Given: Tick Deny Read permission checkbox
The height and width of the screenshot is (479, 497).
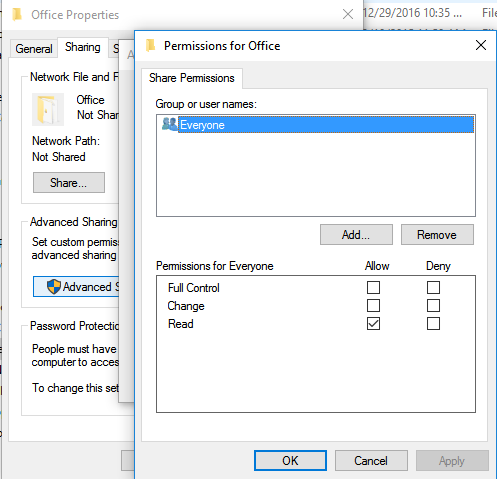Looking at the screenshot, I should tap(433, 323).
